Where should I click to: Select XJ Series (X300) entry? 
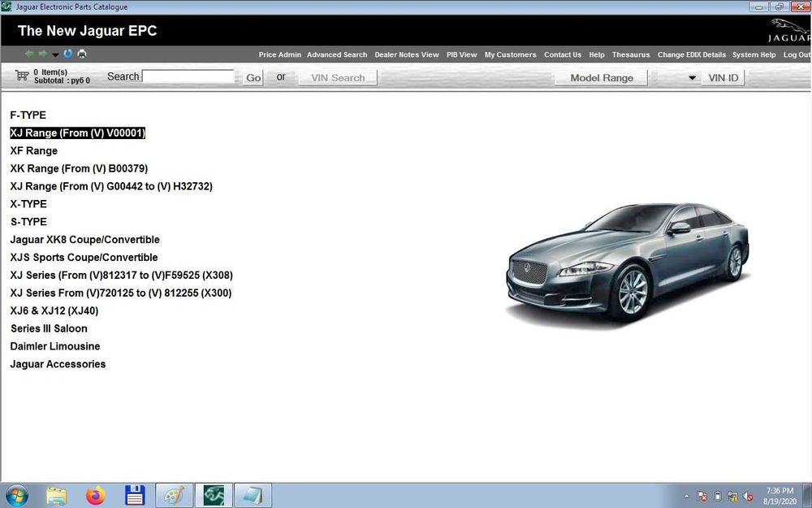(121, 293)
